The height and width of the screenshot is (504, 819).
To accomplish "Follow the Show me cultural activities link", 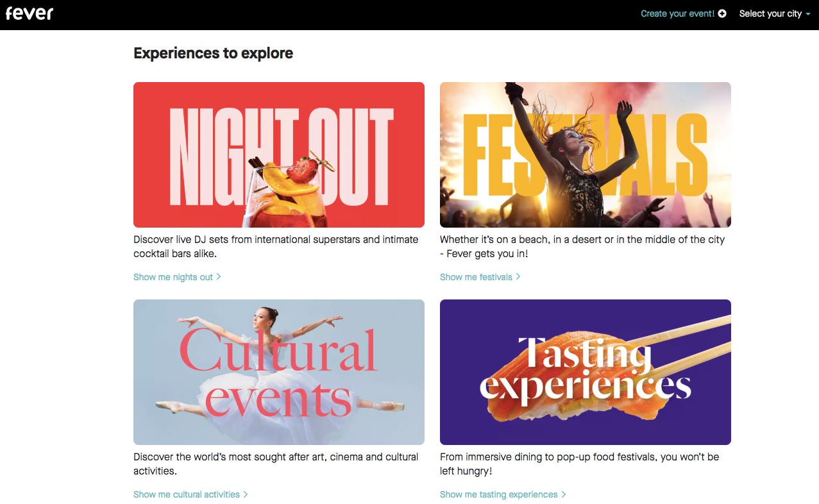I will pos(190,494).
